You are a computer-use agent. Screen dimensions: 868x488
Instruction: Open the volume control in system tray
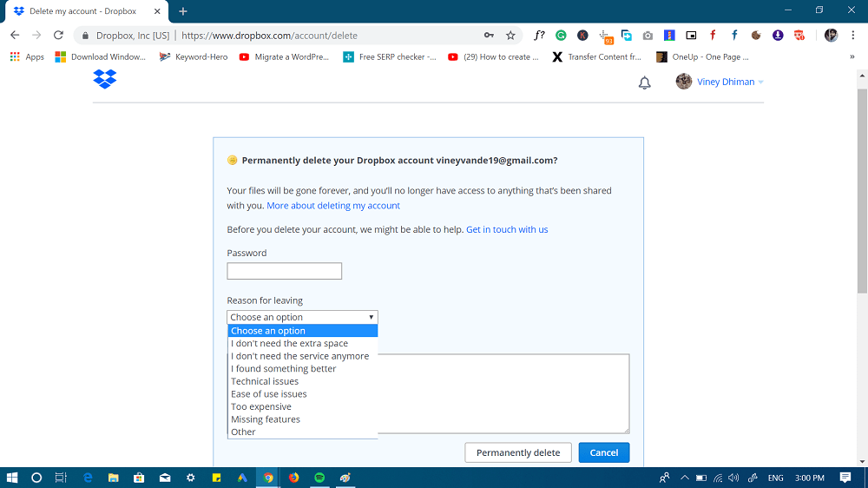(734, 478)
